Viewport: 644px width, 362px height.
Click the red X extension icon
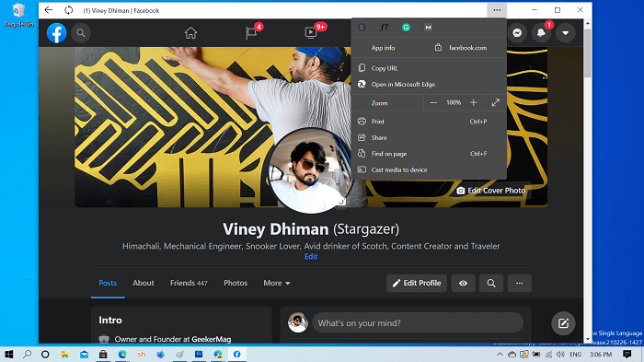pyautogui.click(x=362, y=27)
